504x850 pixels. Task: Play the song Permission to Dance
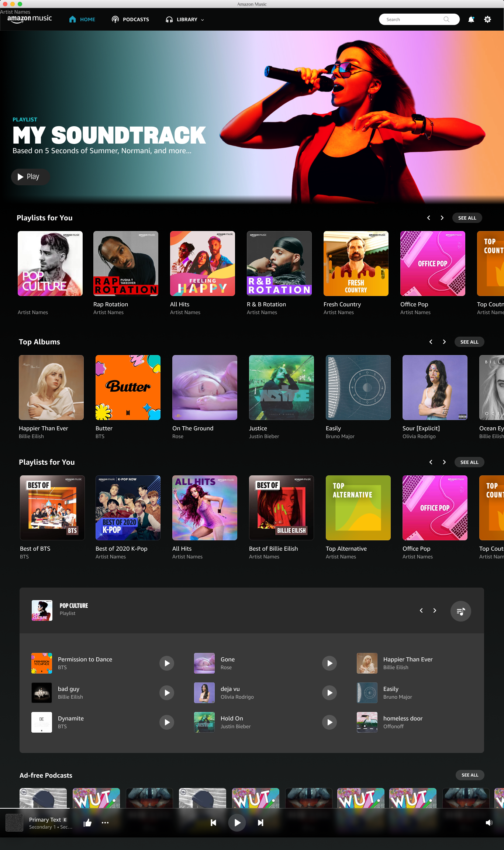pyautogui.click(x=167, y=663)
